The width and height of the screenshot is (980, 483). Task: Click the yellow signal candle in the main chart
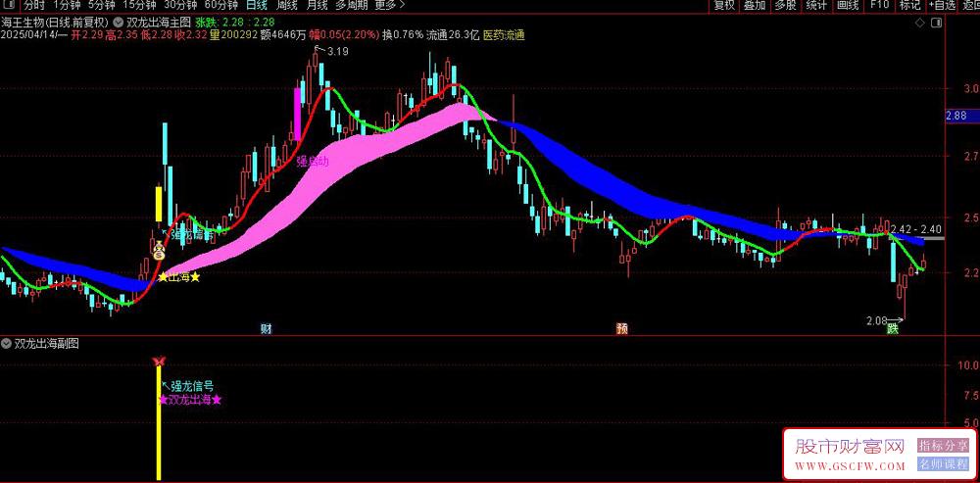pyautogui.click(x=159, y=203)
